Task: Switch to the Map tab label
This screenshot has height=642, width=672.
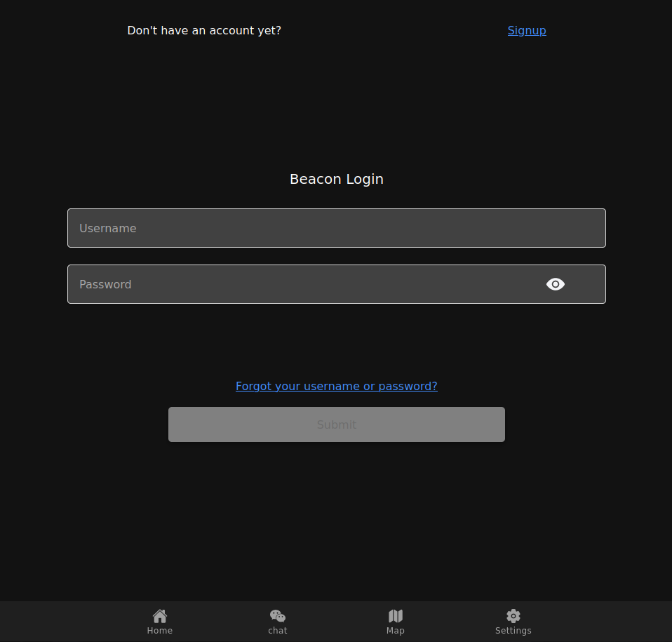Action: (x=396, y=631)
